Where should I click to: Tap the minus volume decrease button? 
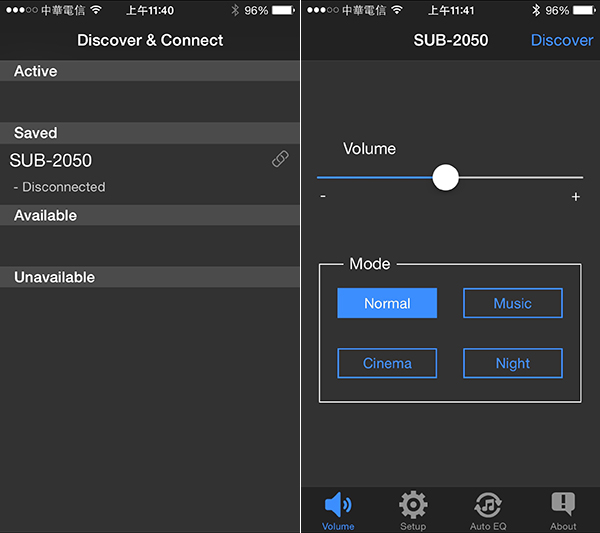click(323, 196)
